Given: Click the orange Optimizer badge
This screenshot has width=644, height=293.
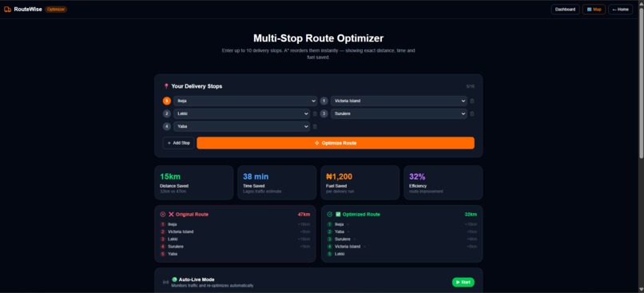Looking at the screenshot, I should tap(56, 10).
